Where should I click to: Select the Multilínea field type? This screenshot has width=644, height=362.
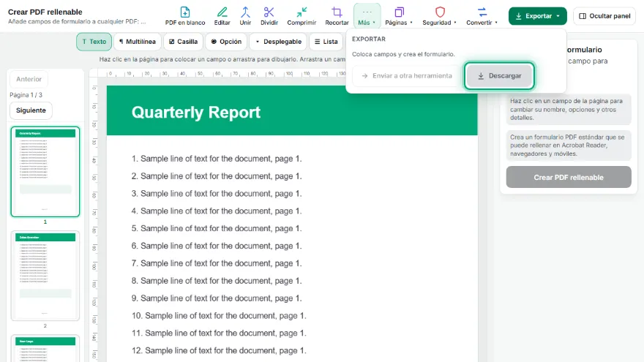click(x=137, y=42)
